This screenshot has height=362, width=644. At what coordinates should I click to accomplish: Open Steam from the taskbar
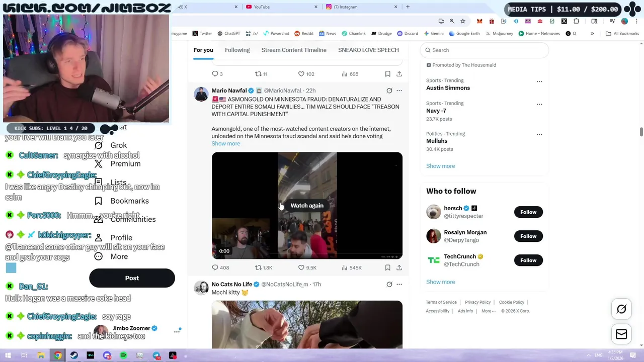pos(74,356)
